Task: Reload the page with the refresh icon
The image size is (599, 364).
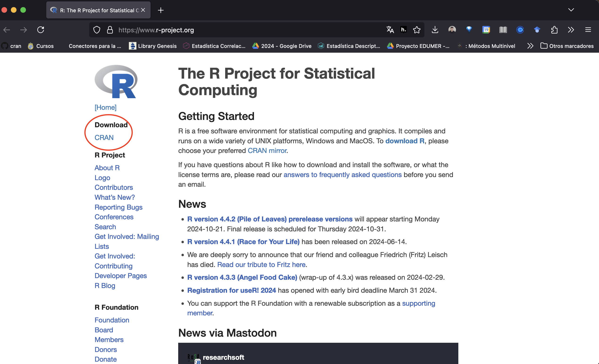Action: click(41, 30)
